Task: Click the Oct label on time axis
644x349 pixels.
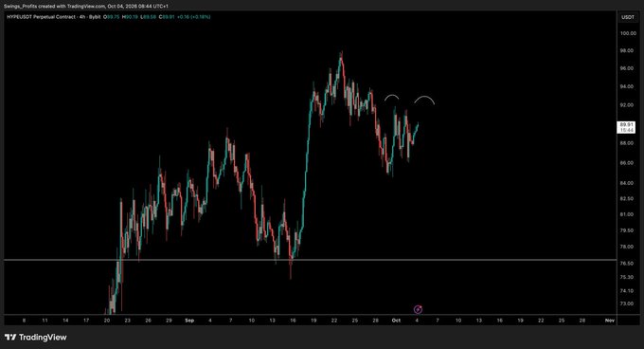Action: (x=396, y=321)
